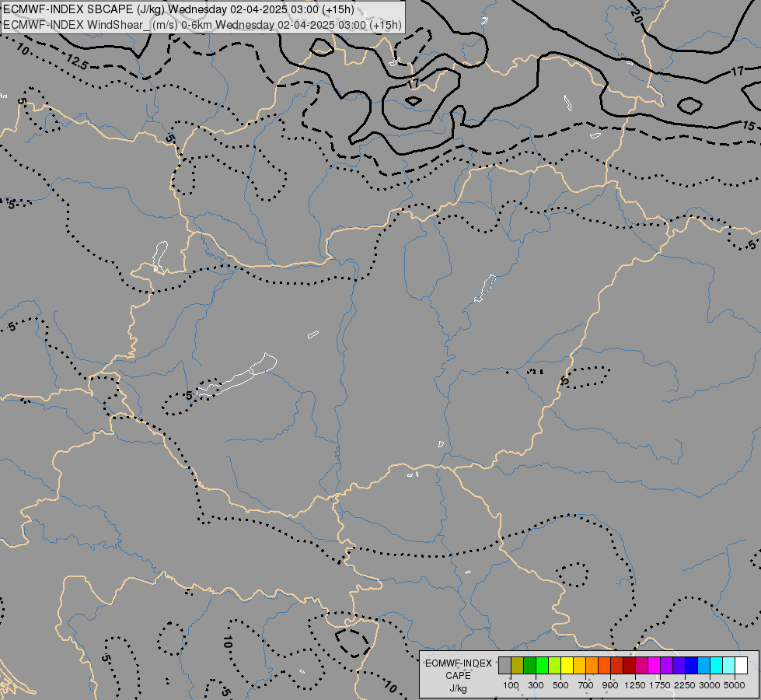The width and height of the screenshot is (761, 700).
Task: Click the 900 value on the legend scale
Action: [610, 685]
